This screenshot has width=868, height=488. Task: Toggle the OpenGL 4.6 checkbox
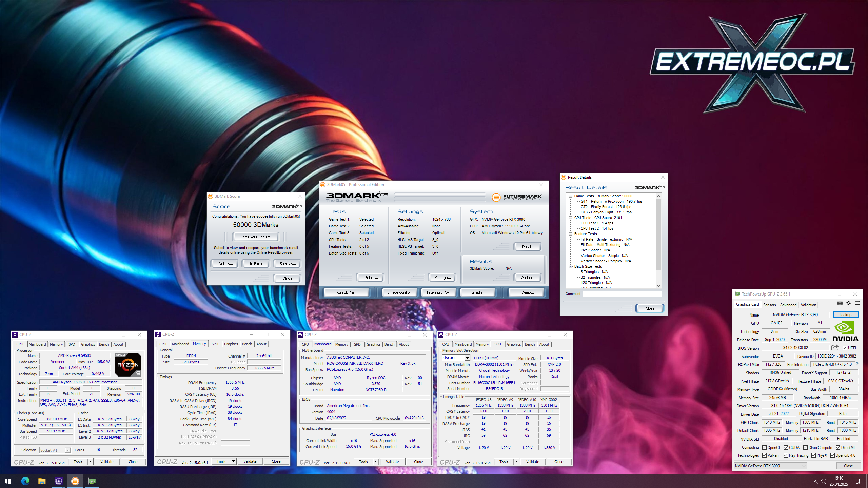coord(832,455)
